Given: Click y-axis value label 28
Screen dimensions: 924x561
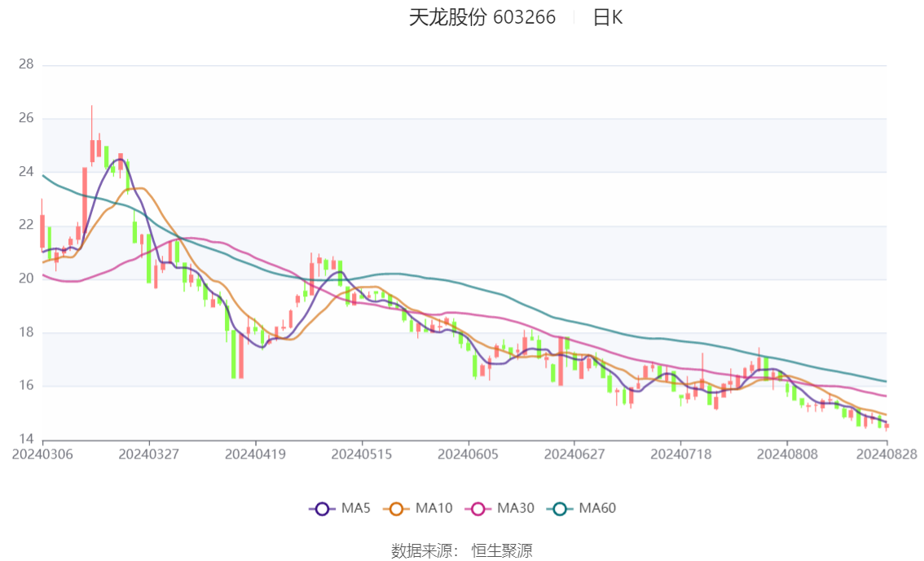Looking at the screenshot, I should pyautogui.click(x=26, y=64).
